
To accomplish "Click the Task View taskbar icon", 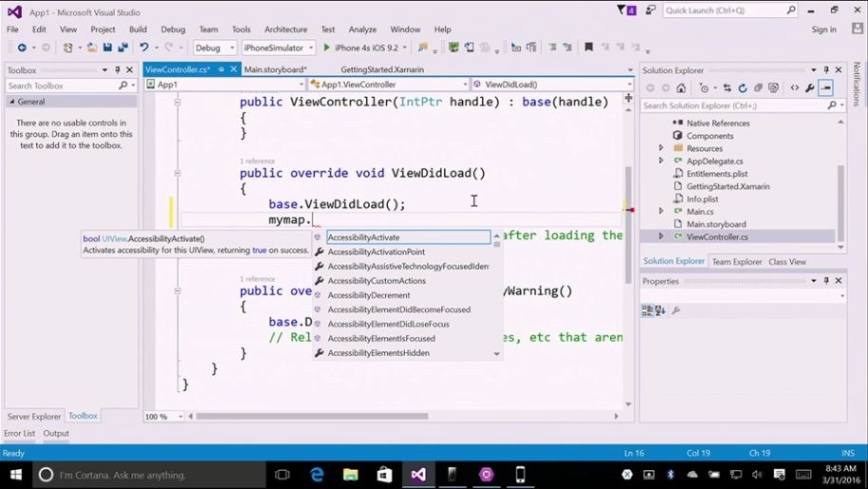I will pos(283,475).
